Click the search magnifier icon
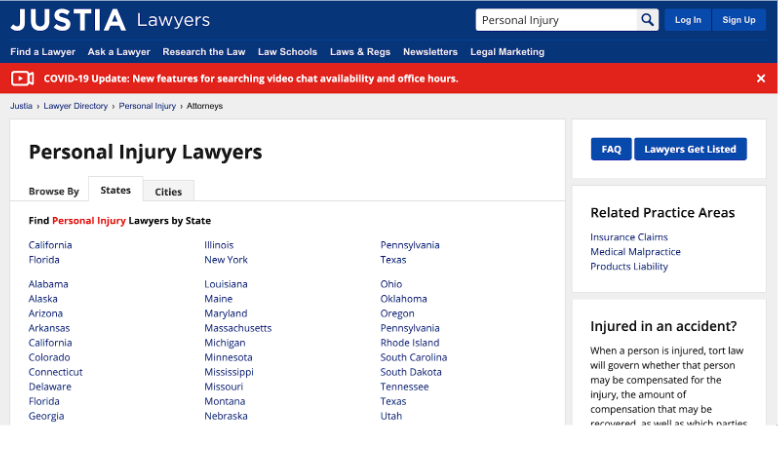Viewport: 780px width, 450px height. coord(647,20)
